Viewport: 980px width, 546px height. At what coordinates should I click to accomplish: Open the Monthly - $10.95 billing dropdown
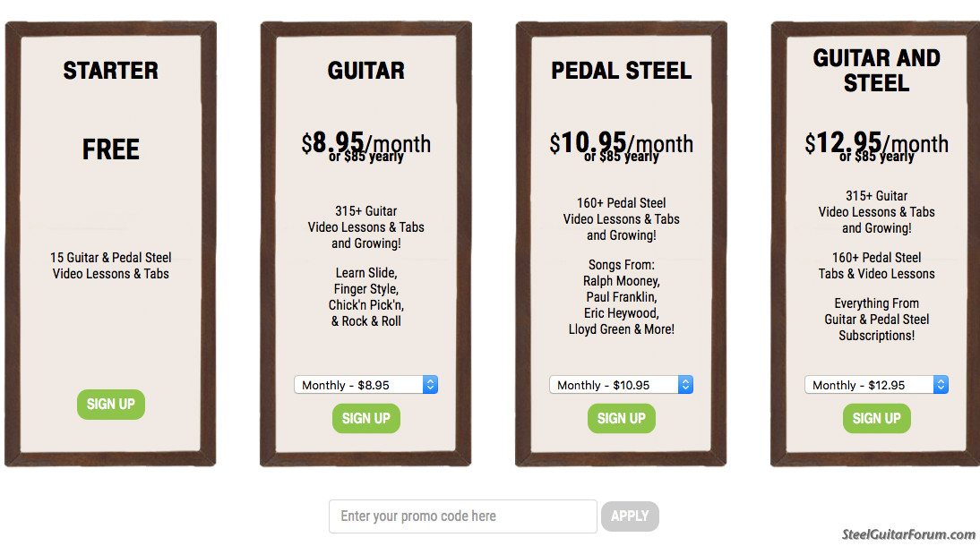pyautogui.click(x=622, y=385)
